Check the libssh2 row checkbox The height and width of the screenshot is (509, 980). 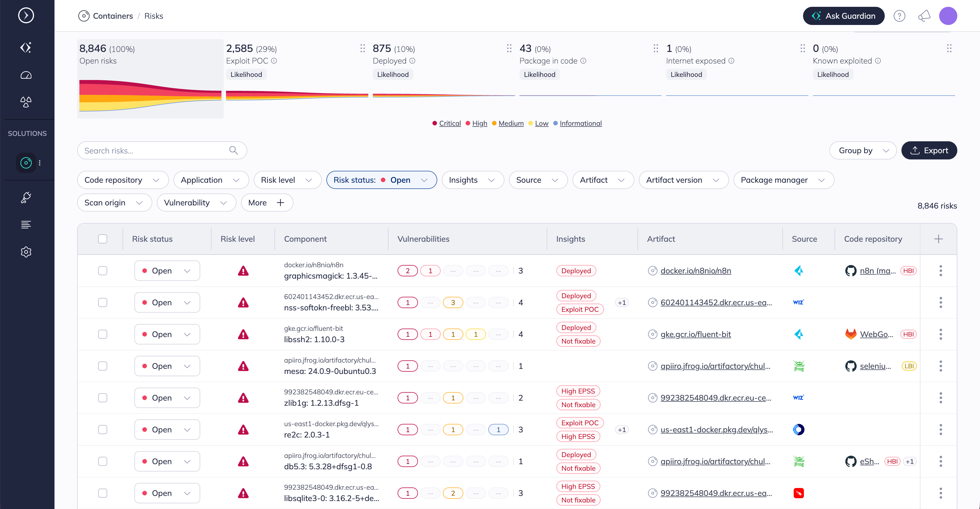[x=103, y=334]
